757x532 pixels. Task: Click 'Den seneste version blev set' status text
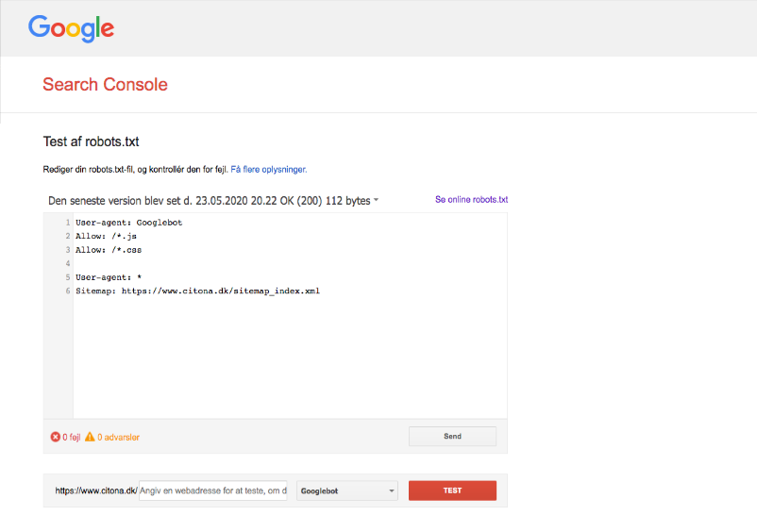click(209, 201)
